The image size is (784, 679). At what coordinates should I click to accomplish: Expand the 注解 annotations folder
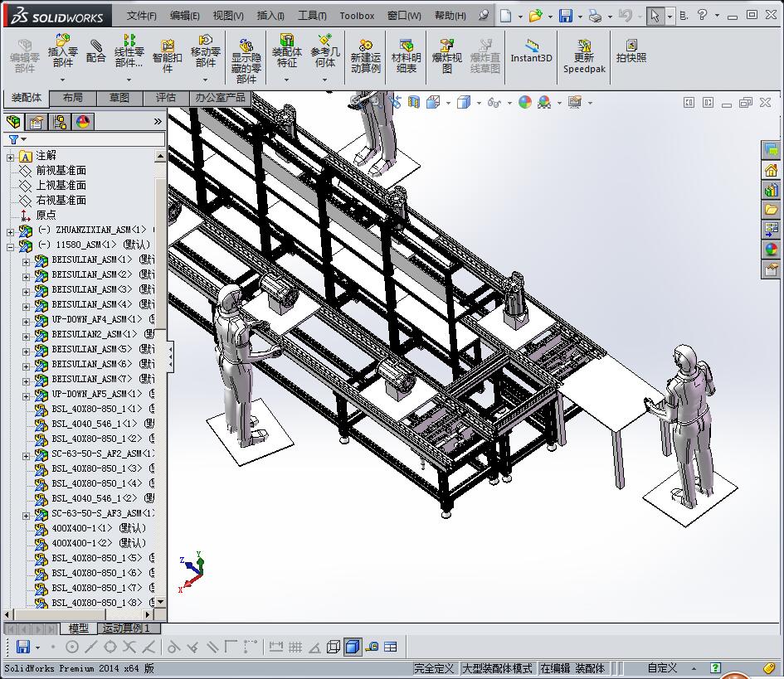tap(10, 158)
